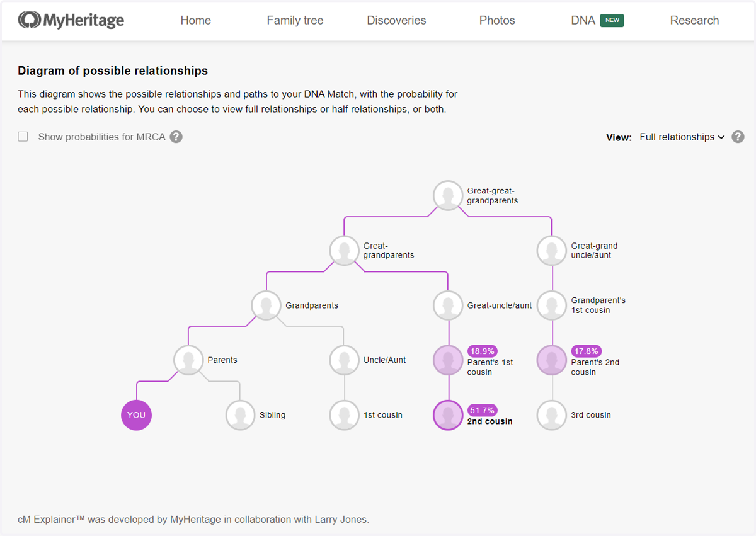Click the 18.9% probability badge
The height and width of the screenshot is (536, 756).
(482, 351)
